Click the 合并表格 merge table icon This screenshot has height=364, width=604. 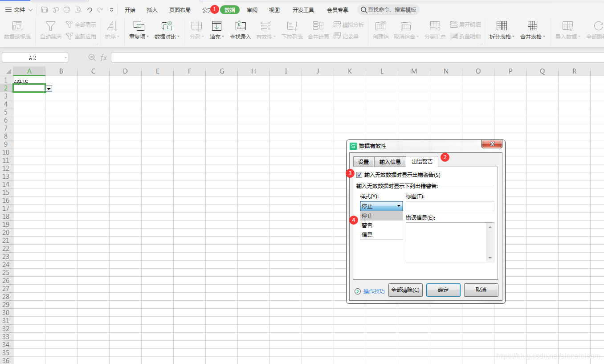point(532,26)
